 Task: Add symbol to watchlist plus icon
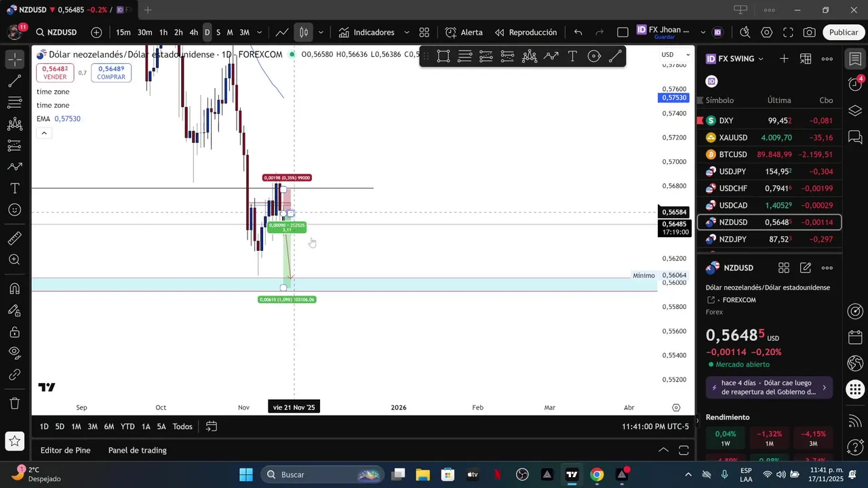(784, 59)
